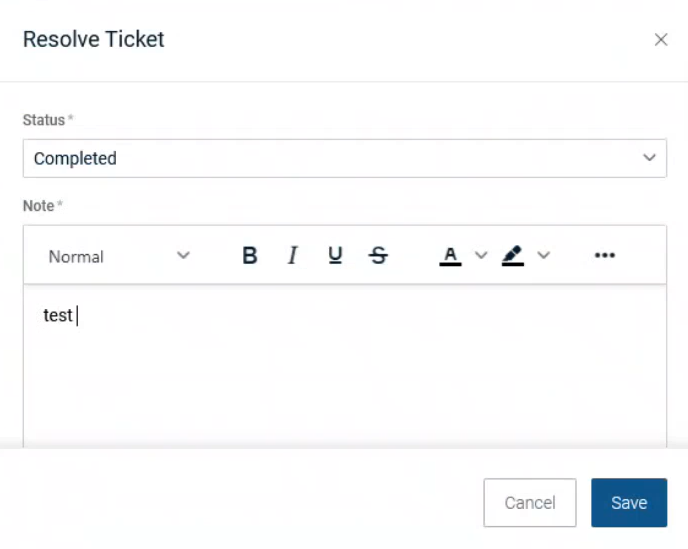
Task: Click the word "test" in the note
Action: 58,316
